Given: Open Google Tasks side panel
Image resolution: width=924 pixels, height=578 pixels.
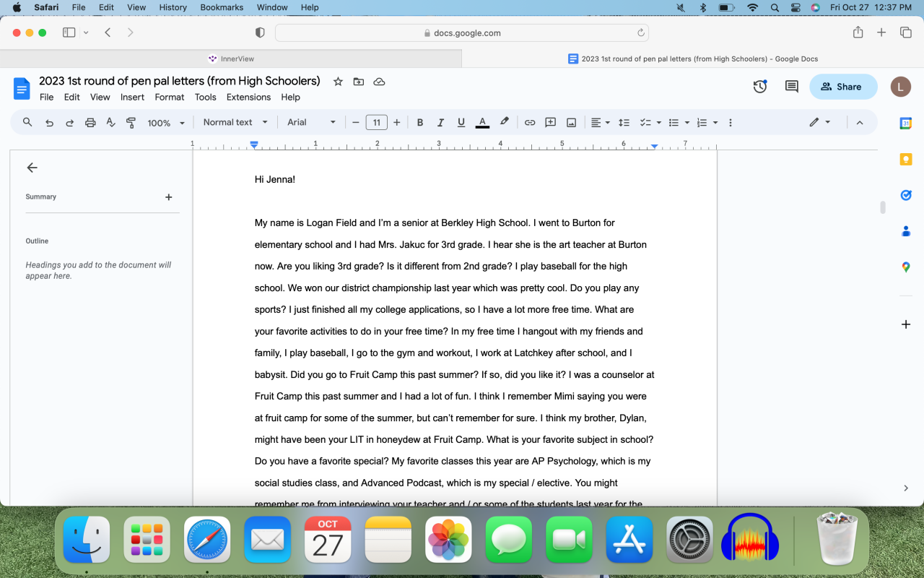Looking at the screenshot, I should tap(906, 195).
